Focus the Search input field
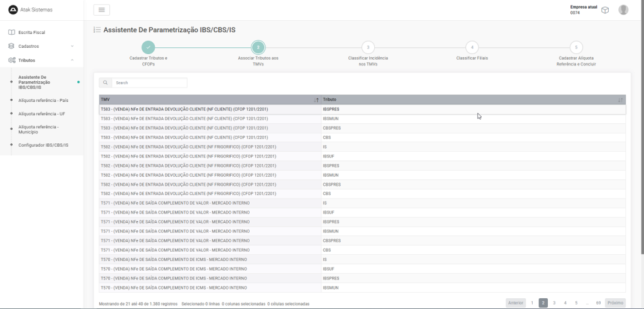 click(149, 82)
